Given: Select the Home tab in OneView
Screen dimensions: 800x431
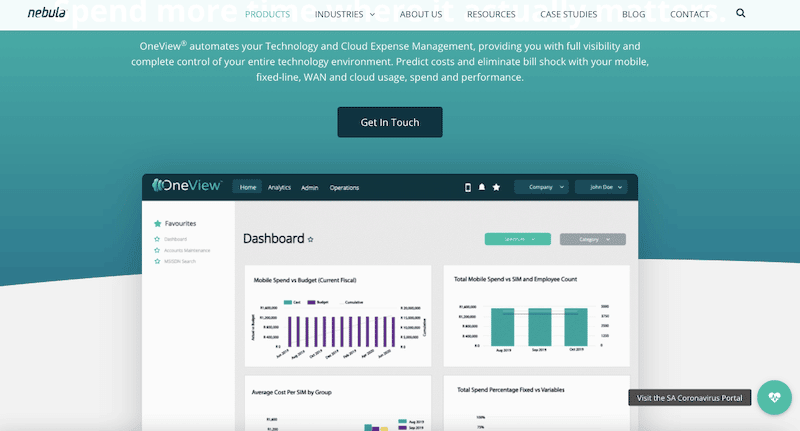Looking at the screenshot, I should coord(247,187).
